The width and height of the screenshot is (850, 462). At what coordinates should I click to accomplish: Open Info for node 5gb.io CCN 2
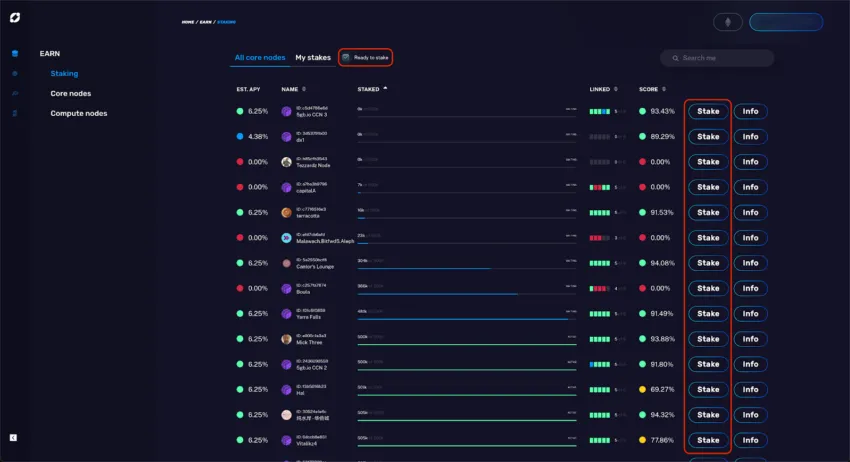750,364
